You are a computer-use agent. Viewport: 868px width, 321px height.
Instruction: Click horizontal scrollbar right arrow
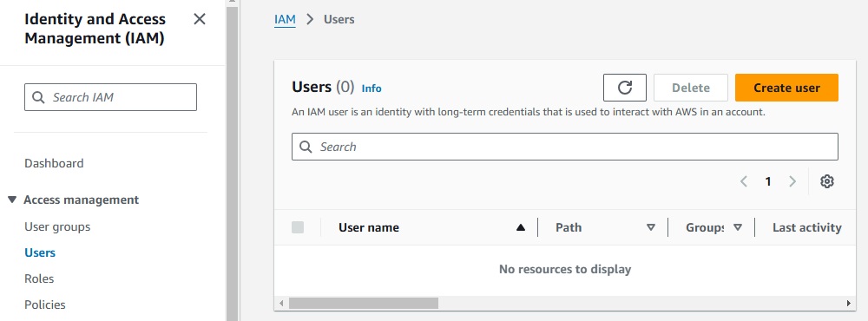848,304
